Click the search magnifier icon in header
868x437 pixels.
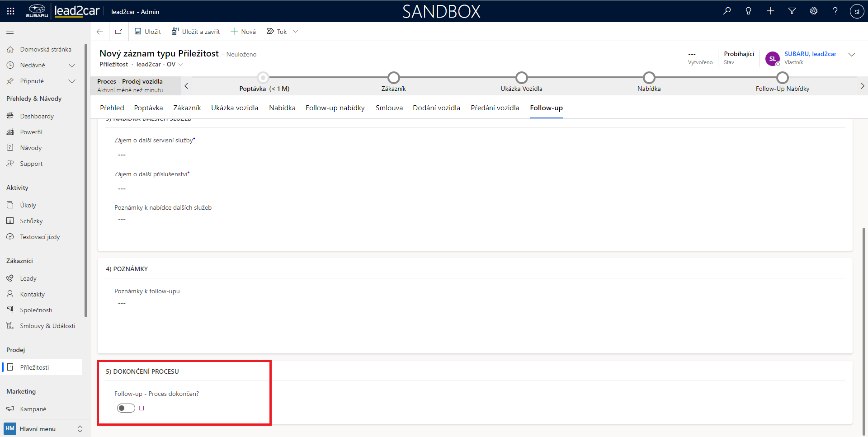tap(727, 11)
